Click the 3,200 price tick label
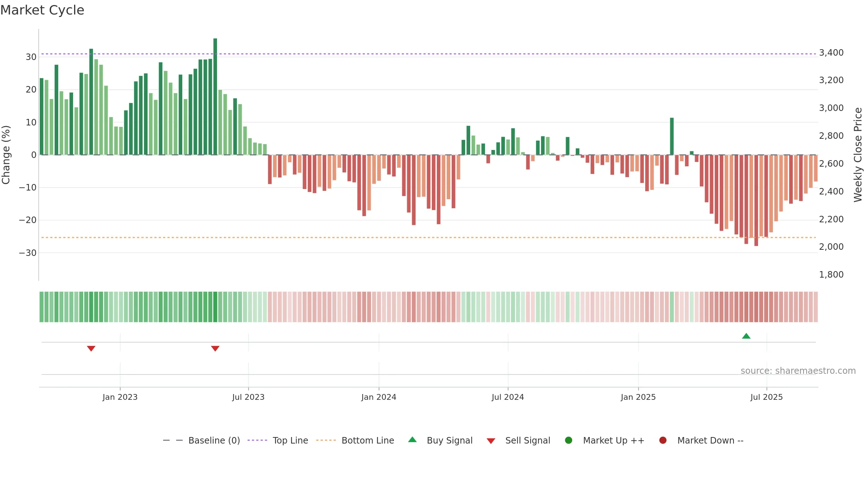868x488 pixels. (831, 80)
